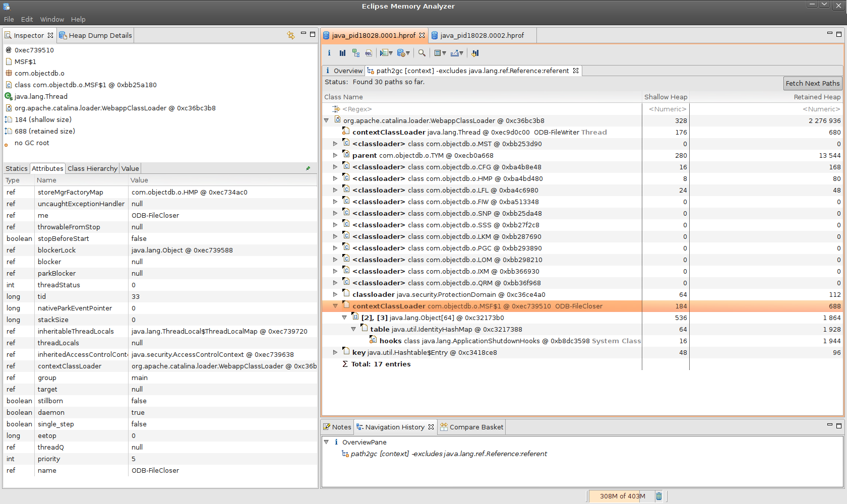Expand key java.util.Hashtable$Entry row
The height and width of the screenshot is (504, 847).
(335, 352)
